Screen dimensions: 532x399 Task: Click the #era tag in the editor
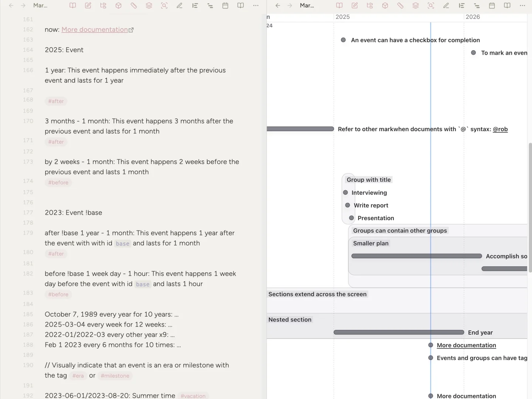click(x=78, y=376)
